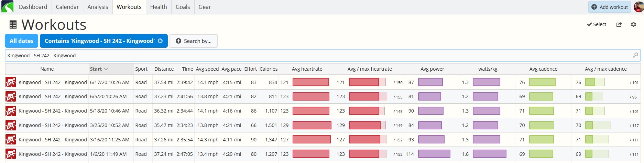The width and height of the screenshot is (644, 163).
Task: Open the Analysis tab
Action: [98, 7]
